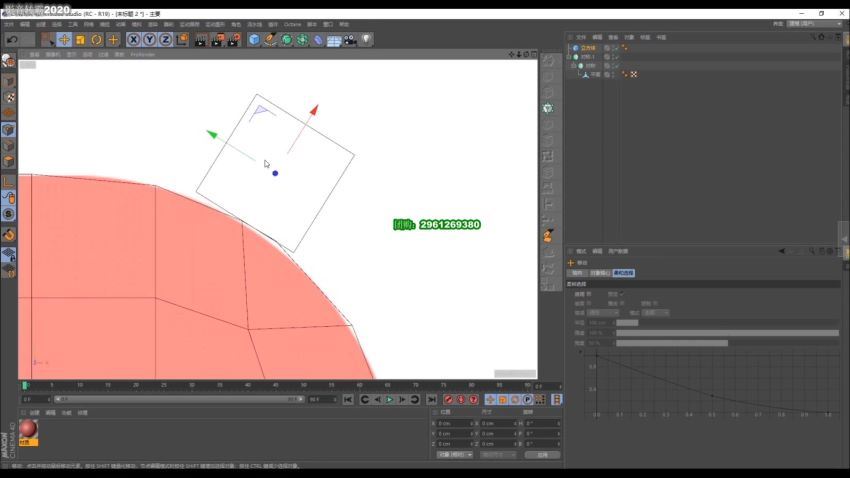Open the Camera objects icon
The image size is (850, 478).
pos(350,39)
